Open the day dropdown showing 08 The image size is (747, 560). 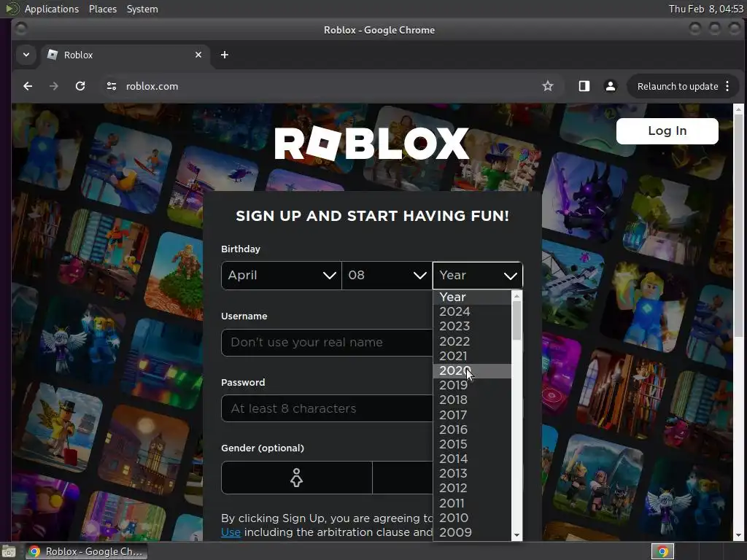click(387, 275)
